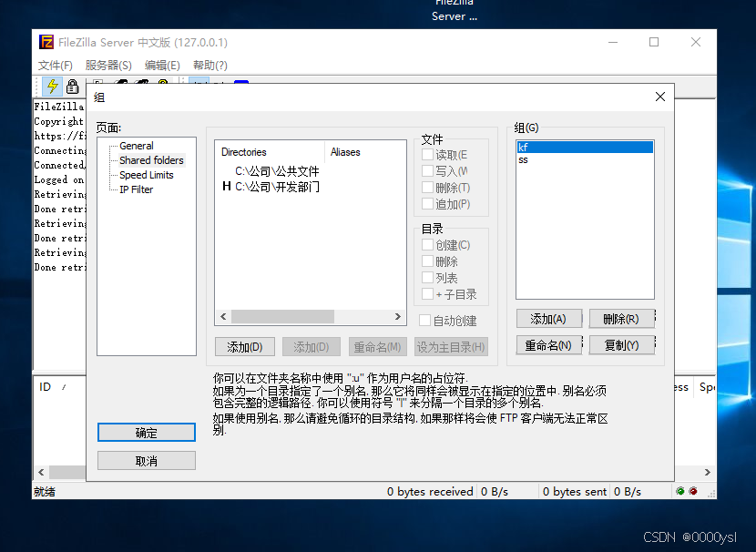This screenshot has height=552, width=756.
Task: Click the 'Connected' log line in main window
Action: [x=59, y=165]
